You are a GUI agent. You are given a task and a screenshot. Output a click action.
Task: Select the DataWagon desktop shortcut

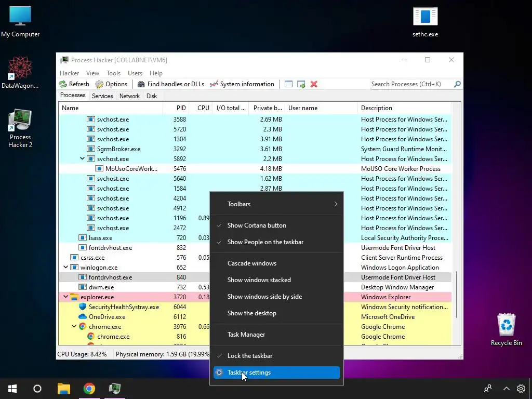pyautogui.click(x=20, y=73)
